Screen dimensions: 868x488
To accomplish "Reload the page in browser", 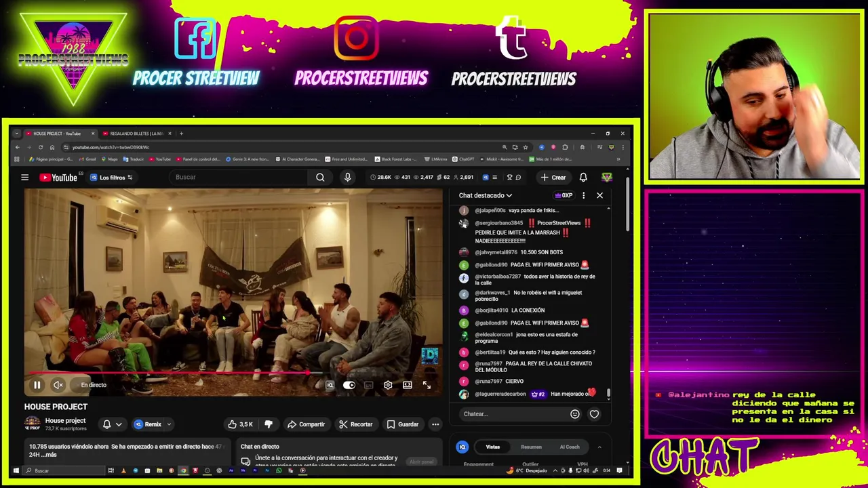I will coord(41,147).
